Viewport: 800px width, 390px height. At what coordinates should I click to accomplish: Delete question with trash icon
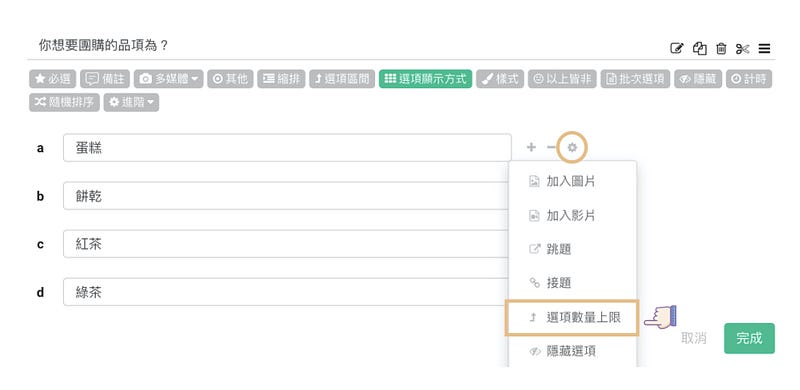point(721,48)
